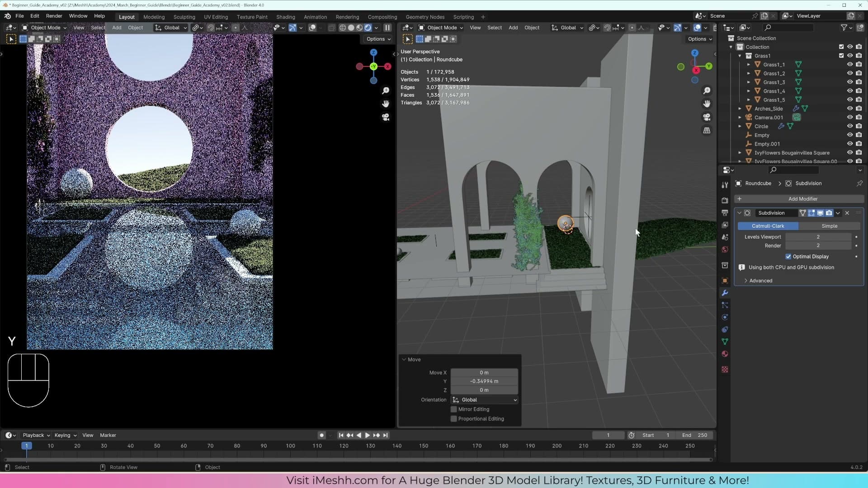Toggle camera view icon in right viewport

[707, 117]
